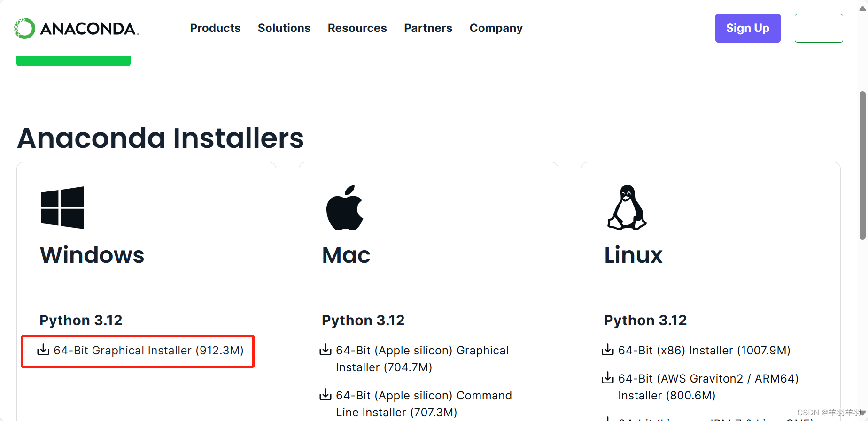
Task: Open the Products menu
Action: pos(215,28)
